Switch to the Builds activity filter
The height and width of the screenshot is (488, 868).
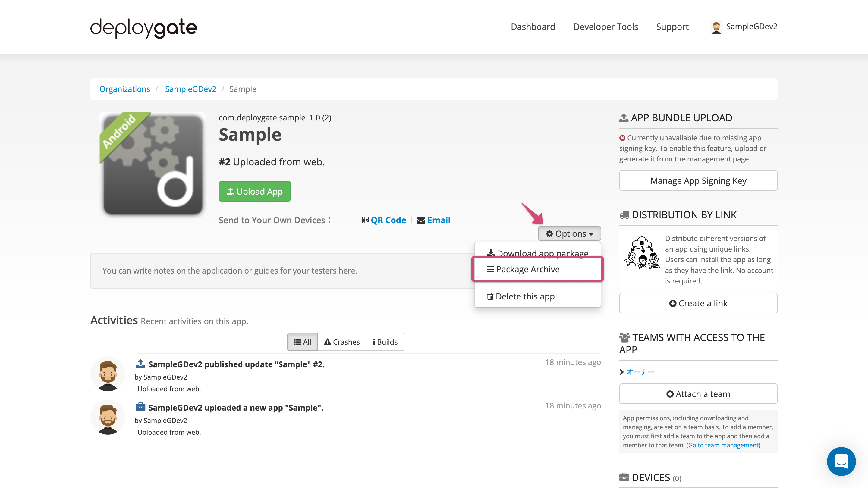(385, 342)
